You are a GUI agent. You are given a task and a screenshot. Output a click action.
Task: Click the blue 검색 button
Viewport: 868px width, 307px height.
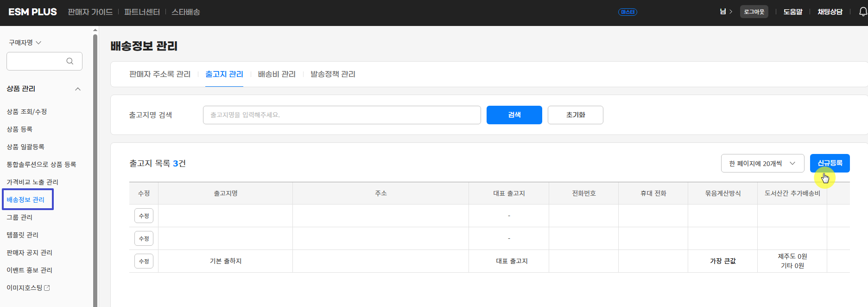click(x=514, y=115)
